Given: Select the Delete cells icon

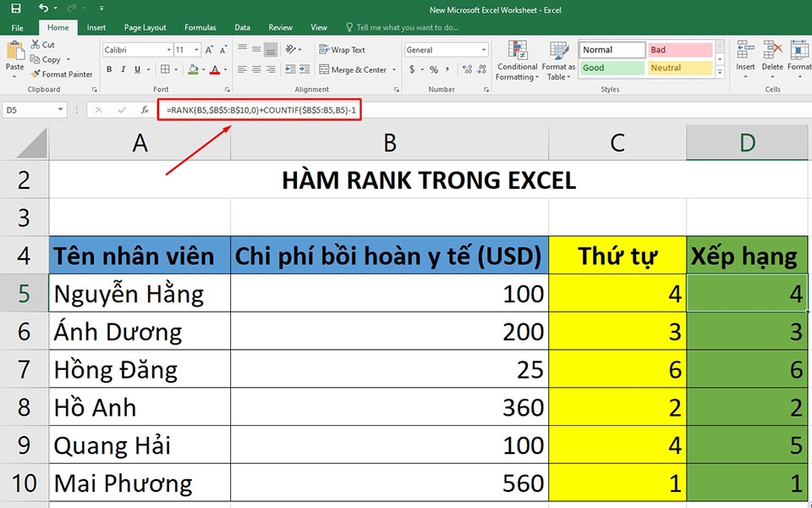Looking at the screenshot, I should point(772,53).
